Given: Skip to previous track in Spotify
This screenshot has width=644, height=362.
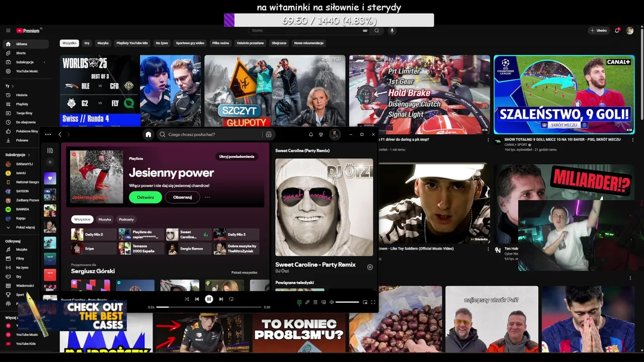Looking at the screenshot, I should (197, 299).
